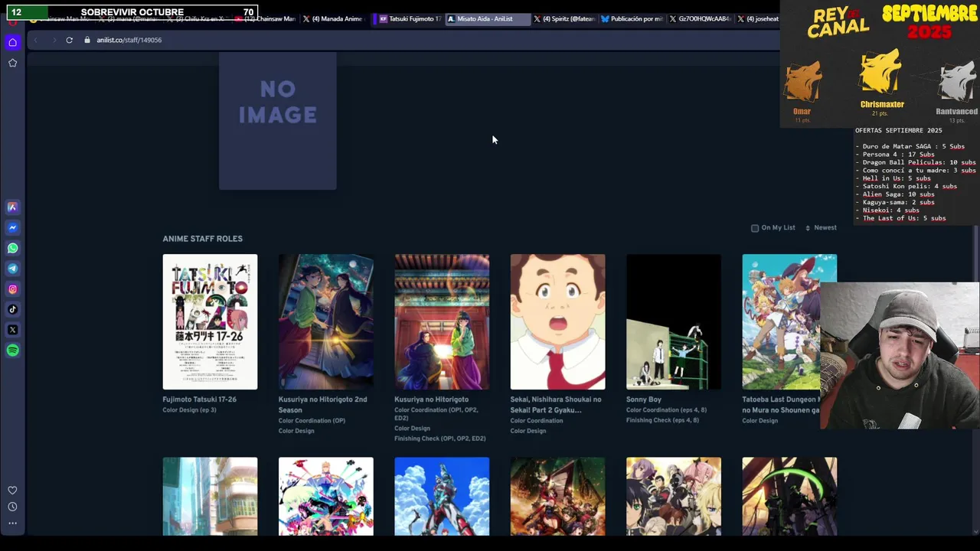
Task: Open the Tatoeba Last Dungeon cover image
Action: coord(781,322)
